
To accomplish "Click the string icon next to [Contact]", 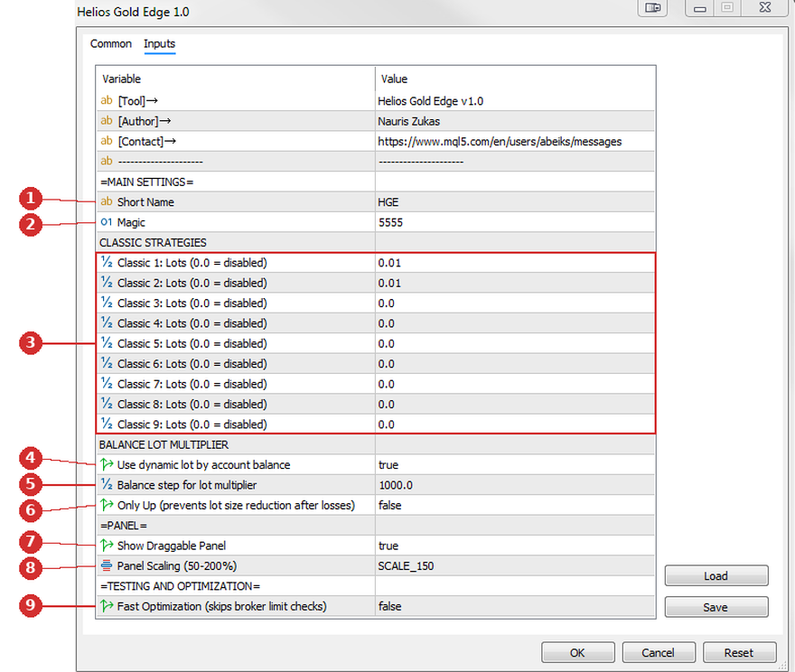I will click(x=107, y=141).
